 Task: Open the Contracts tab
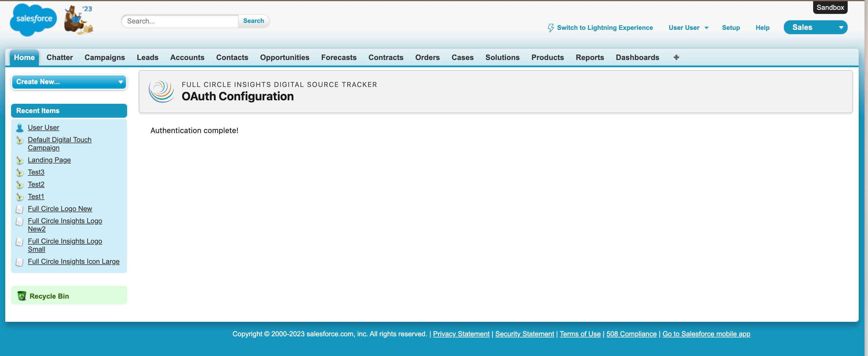pyautogui.click(x=386, y=57)
